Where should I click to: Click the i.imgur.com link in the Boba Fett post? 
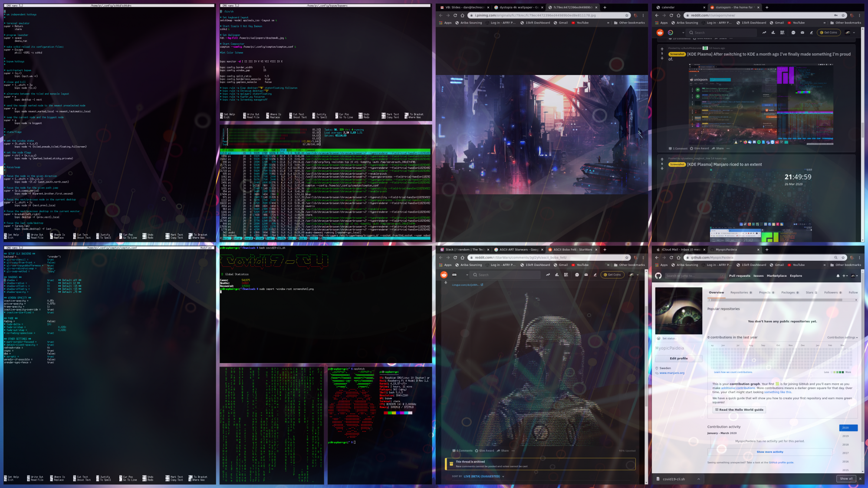click(467, 285)
